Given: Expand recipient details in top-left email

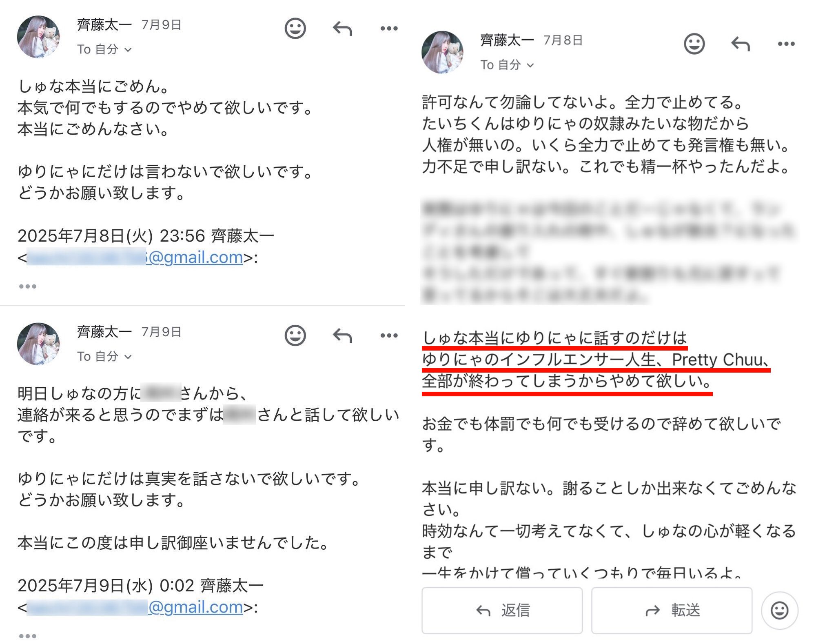Looking at the screenshot, I should [104, 49].
